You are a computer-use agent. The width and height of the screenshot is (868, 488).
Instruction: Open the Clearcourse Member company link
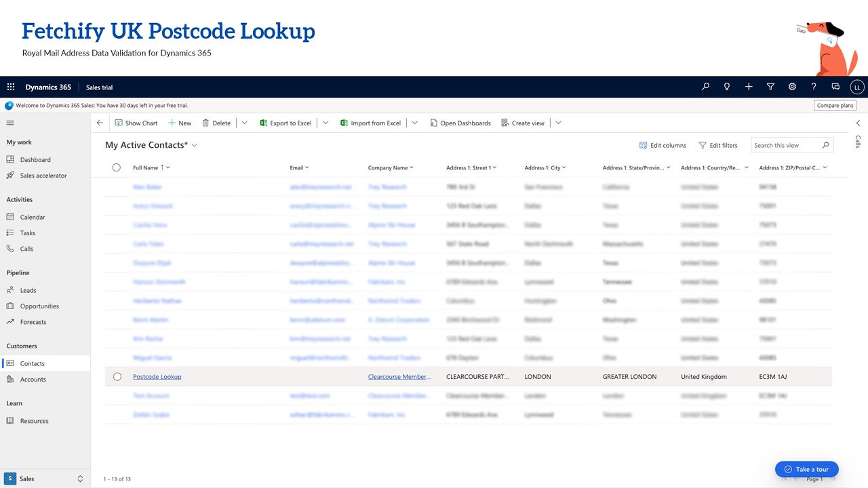pyautogui.click(x=399, y=376)
